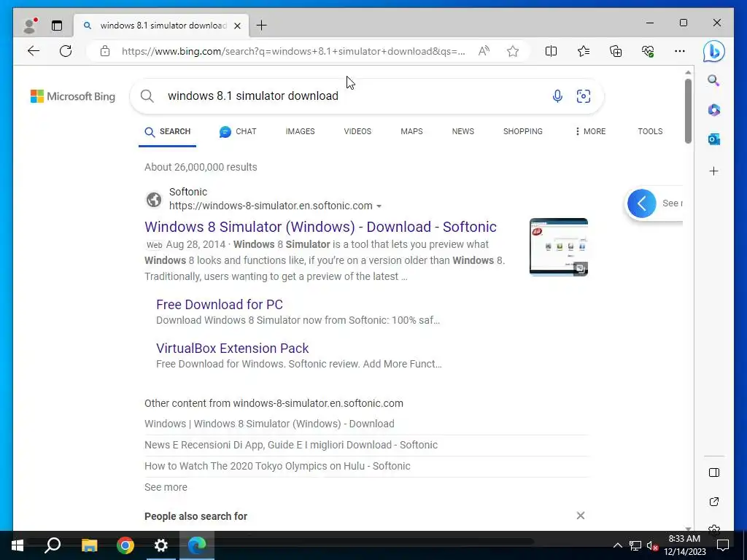Click the Bing search magnifier icon

tap(147, 96)
